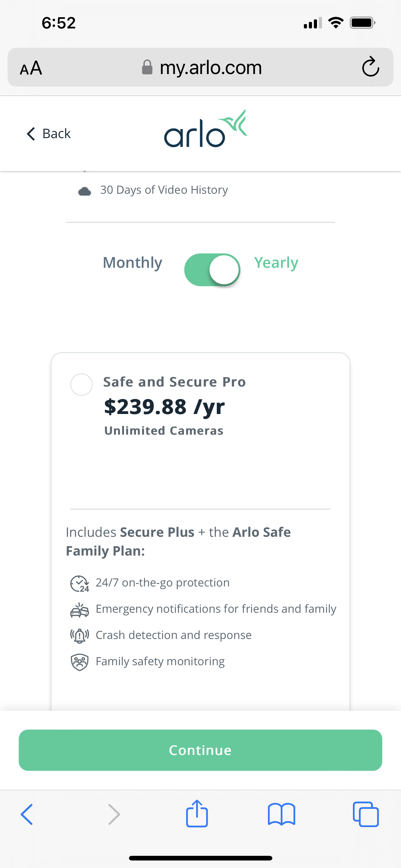Enable Yearly billing via the green switch
The height and width of the screenshot is (868, 401).
point(212,270)
